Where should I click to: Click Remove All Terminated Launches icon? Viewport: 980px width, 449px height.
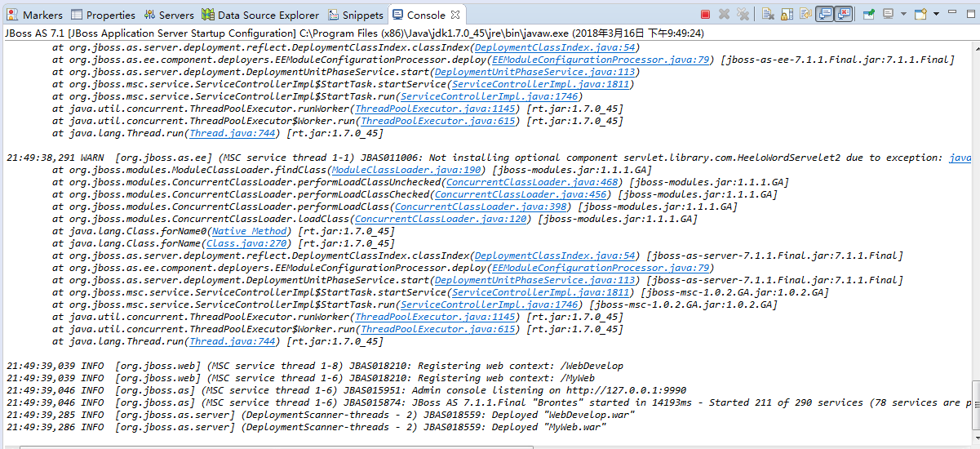pos(743,14)
